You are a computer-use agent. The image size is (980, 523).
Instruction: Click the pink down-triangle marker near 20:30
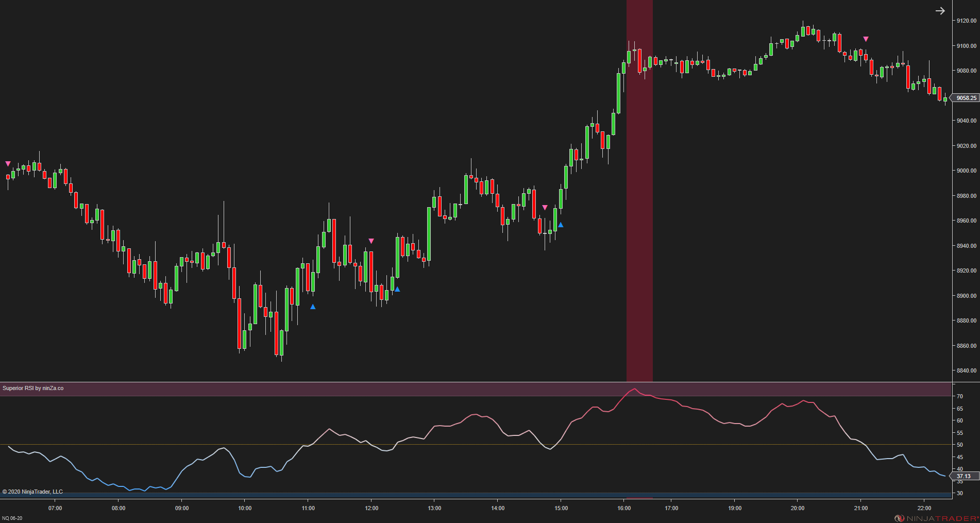click(867, 38)
